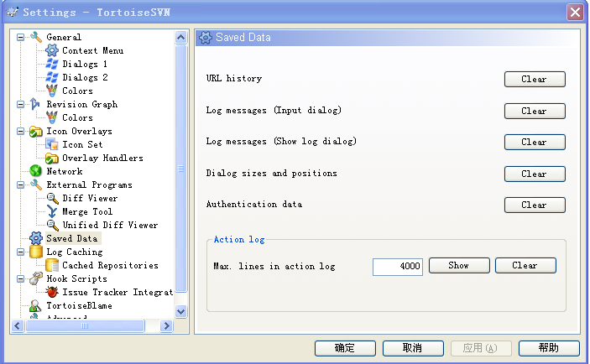Focus the Max. lines in action log field
Image resolution: width=590 pixels, height=364 pixels.
398,267
